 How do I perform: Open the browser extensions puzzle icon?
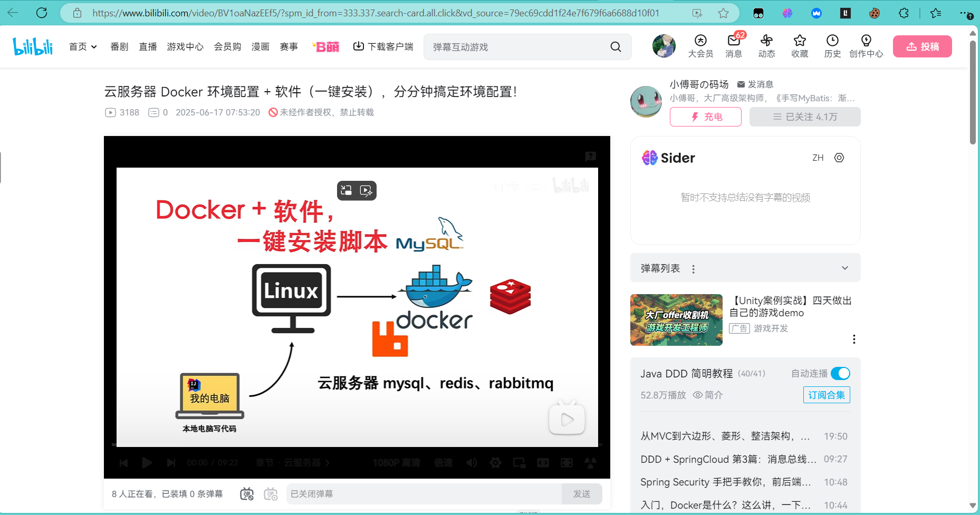tap(904, 13)
